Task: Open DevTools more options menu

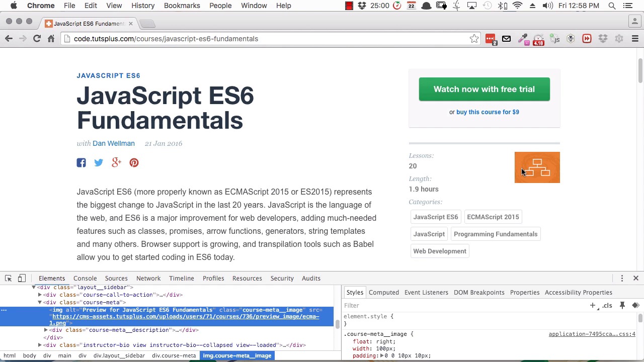Action: pyautogui.click(x=622, y=278)
